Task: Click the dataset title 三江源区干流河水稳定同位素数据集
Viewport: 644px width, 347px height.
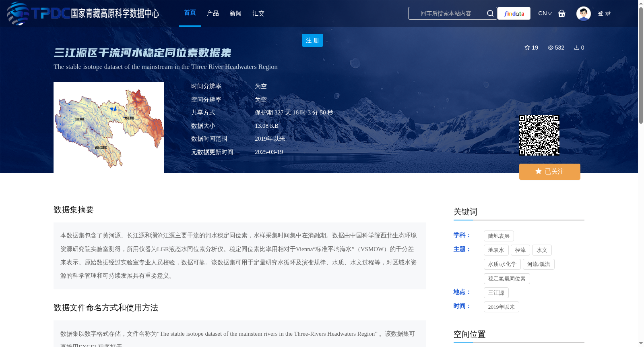Action: (x=142, y=53)
